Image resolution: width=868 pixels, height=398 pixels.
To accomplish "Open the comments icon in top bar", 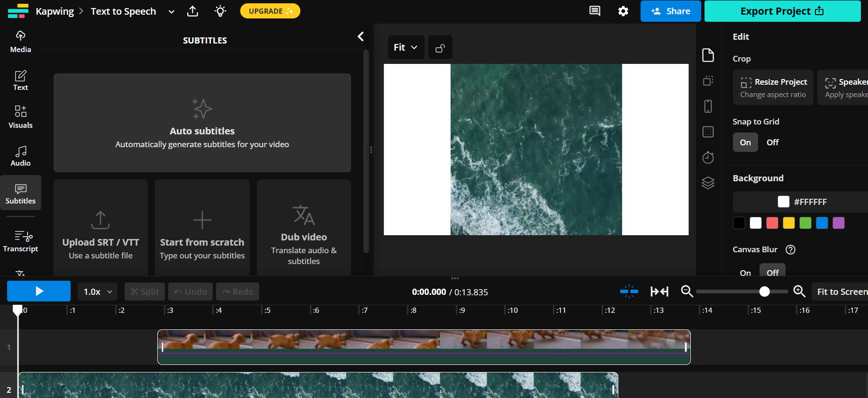I will (x=595, y=11).
